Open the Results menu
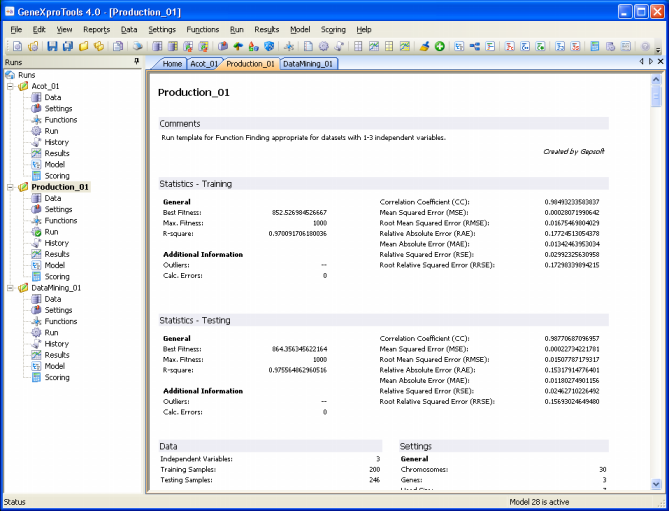 [267, 29]
